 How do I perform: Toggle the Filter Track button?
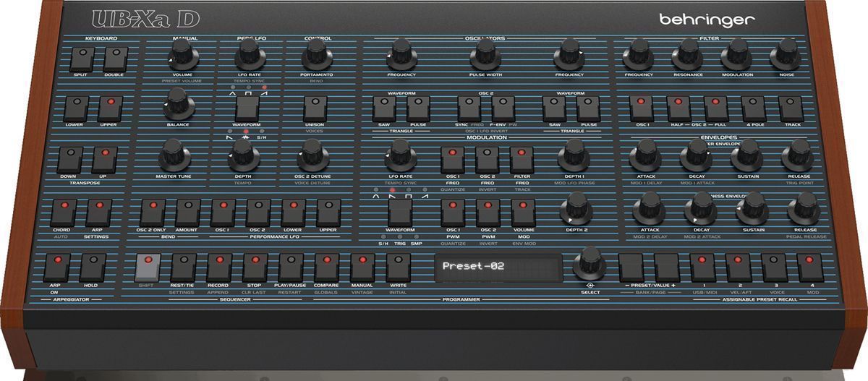click(791, 109)
